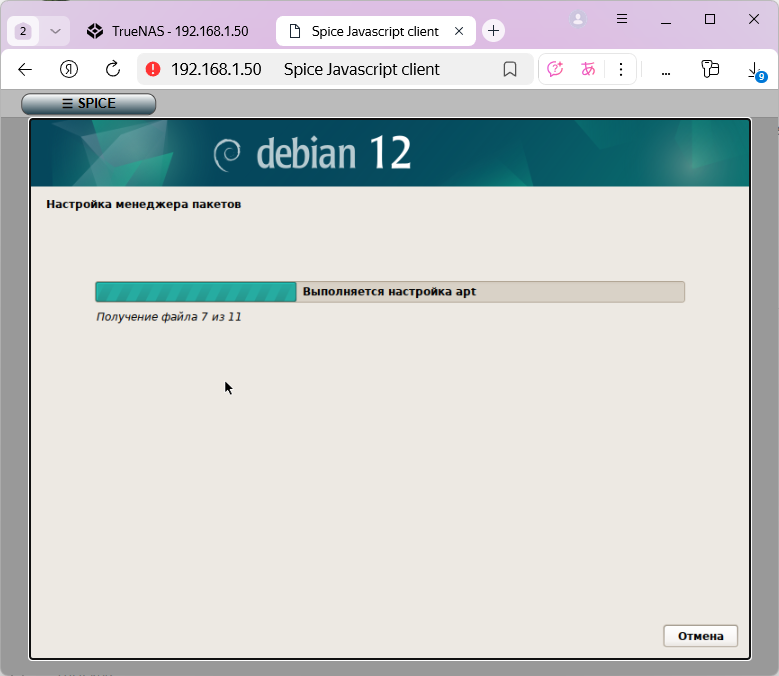Screen dimensions: 779x676
Task: Open the AI assistant chat icon
Action: [x=555, y=69]
